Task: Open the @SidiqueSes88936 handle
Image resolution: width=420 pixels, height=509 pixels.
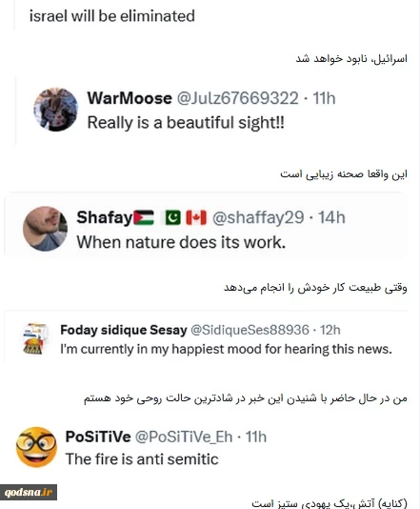Action: point(250,330)
